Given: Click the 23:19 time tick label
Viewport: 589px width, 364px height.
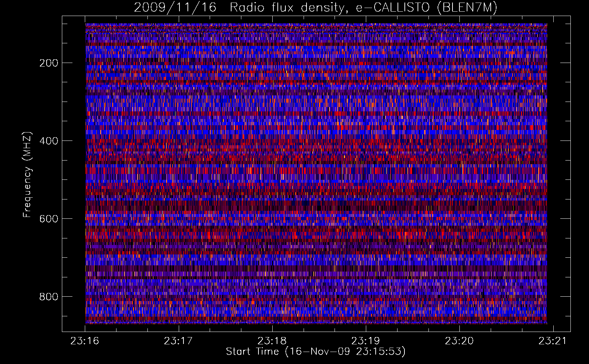Looking at the screenshot, I should coord(365,341).
